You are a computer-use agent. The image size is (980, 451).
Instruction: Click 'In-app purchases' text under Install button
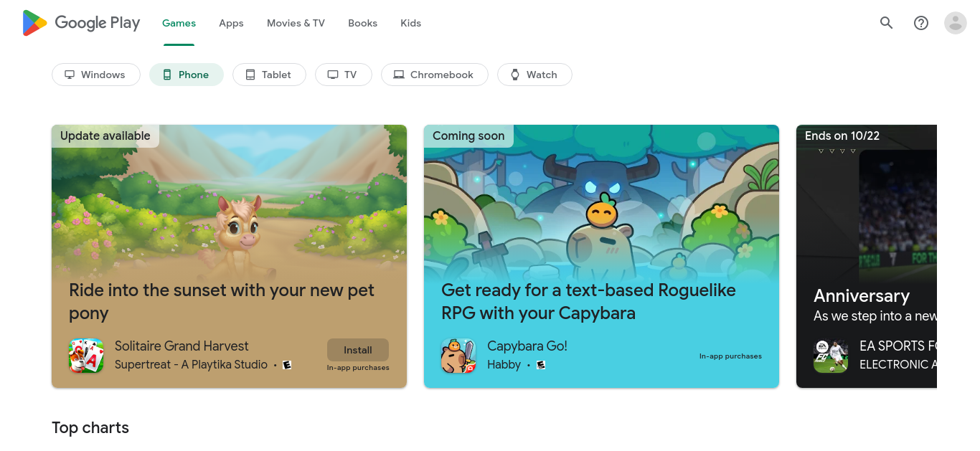pos(358,368)
